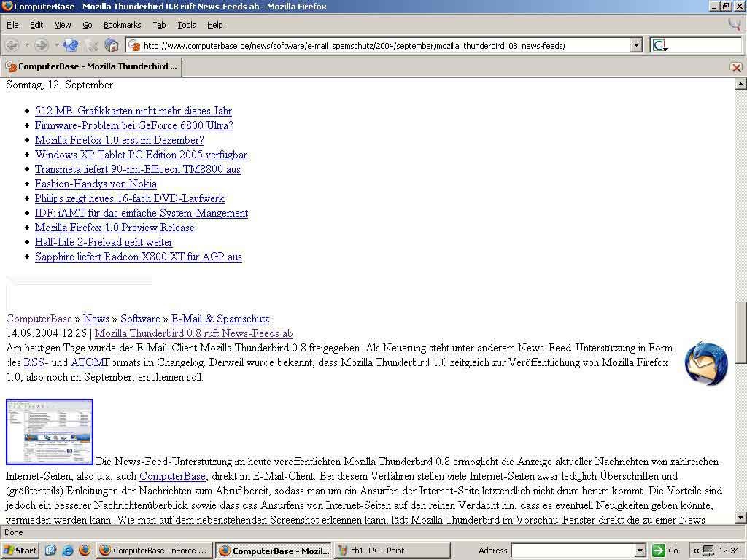Open article title Mozilla Thunderbird 0.8 ruft News-Feeds ab
This screenshot has width=747, height=560.
194,333
